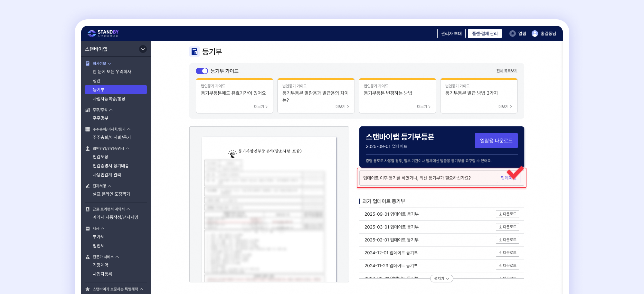The height and width of the screenshot is (294, 644).
Task: Click the 열람용 다운로드 button
Action: (496, 141)
